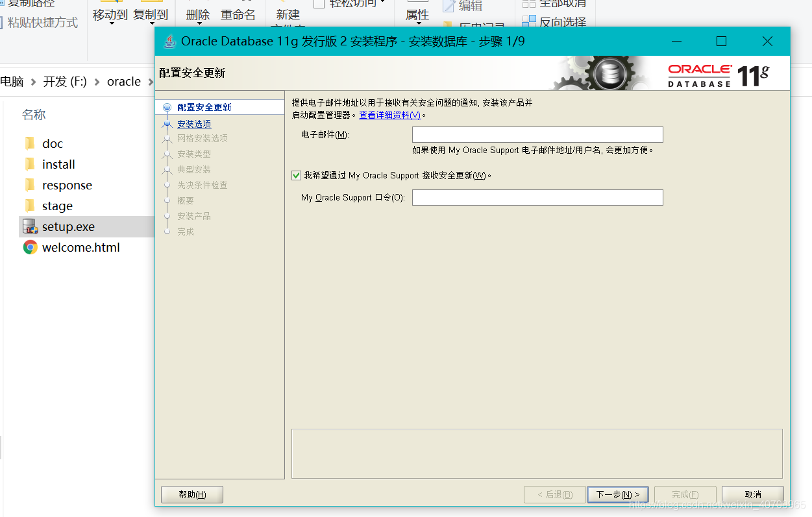Click the 反向选择 icon in Explorer ribbon
The width and height of the screenshot is (812, 517).
click(x=529, y=22)
